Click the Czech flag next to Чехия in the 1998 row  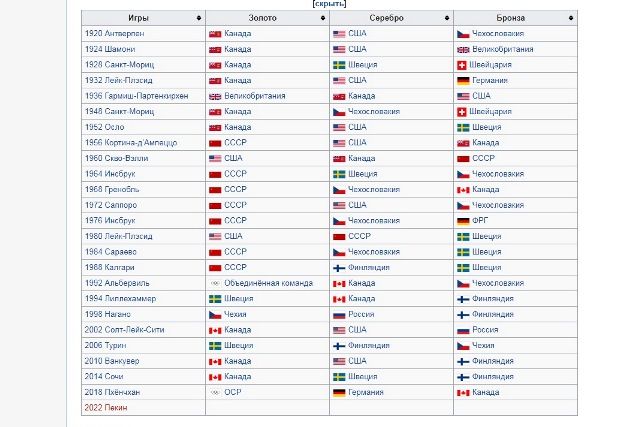(x=215, y=314)
